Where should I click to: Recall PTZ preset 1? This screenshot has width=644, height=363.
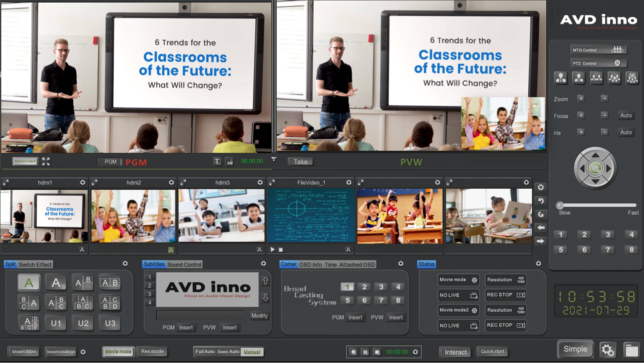click(x=561, y=235)
